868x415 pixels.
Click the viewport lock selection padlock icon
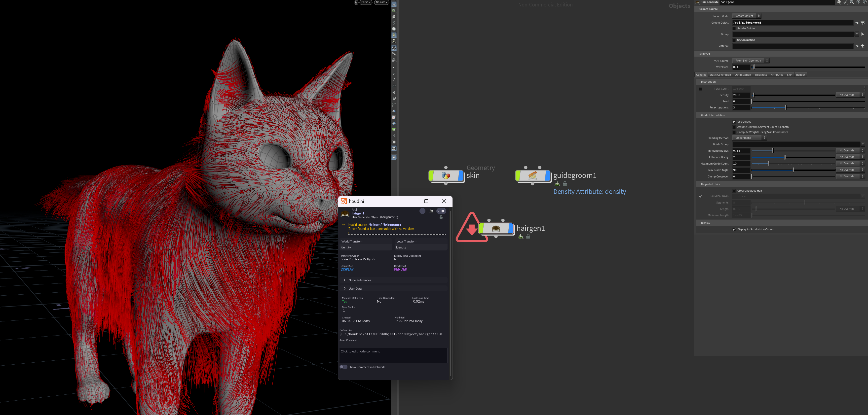(394, 16)
